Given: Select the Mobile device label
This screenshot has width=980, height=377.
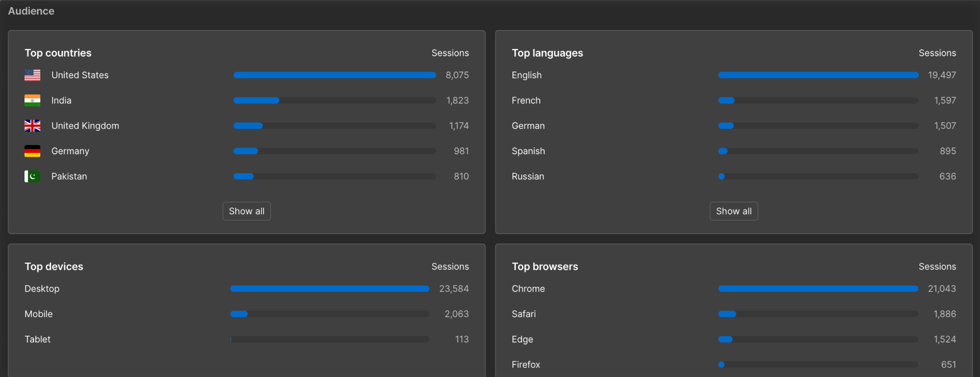Looking at the screenshot, I should pos(38,314).
